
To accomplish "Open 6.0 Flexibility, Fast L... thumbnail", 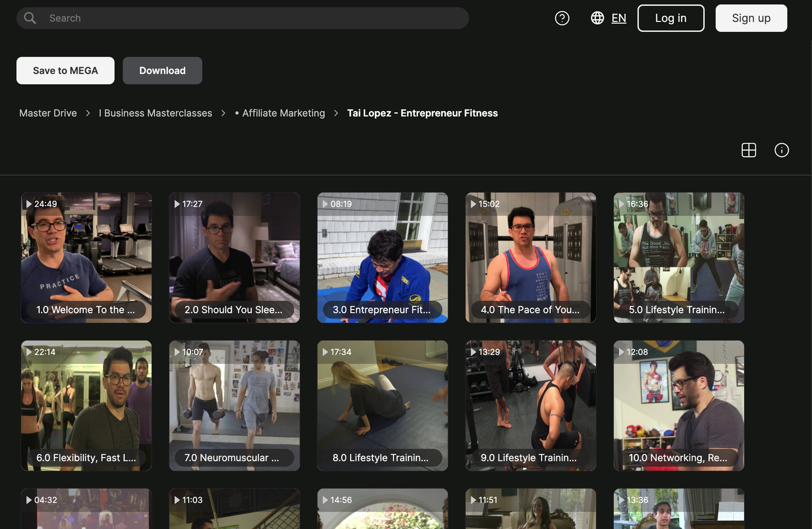I will coord(87,405).
